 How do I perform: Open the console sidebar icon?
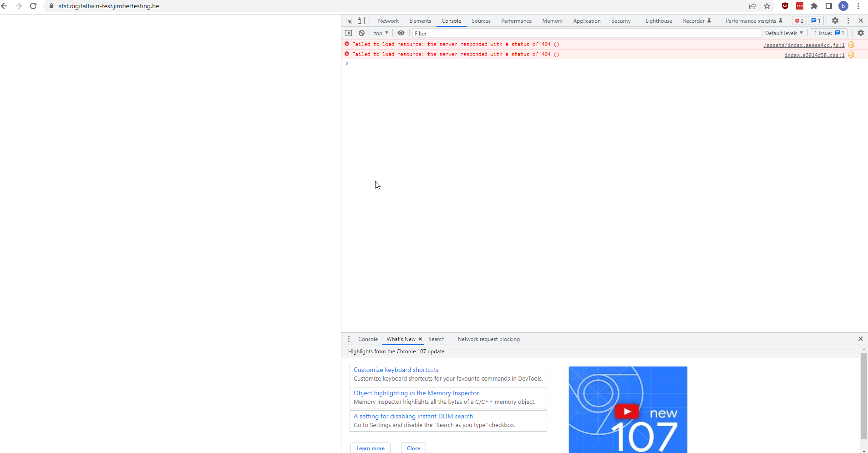tap(349, 33)
